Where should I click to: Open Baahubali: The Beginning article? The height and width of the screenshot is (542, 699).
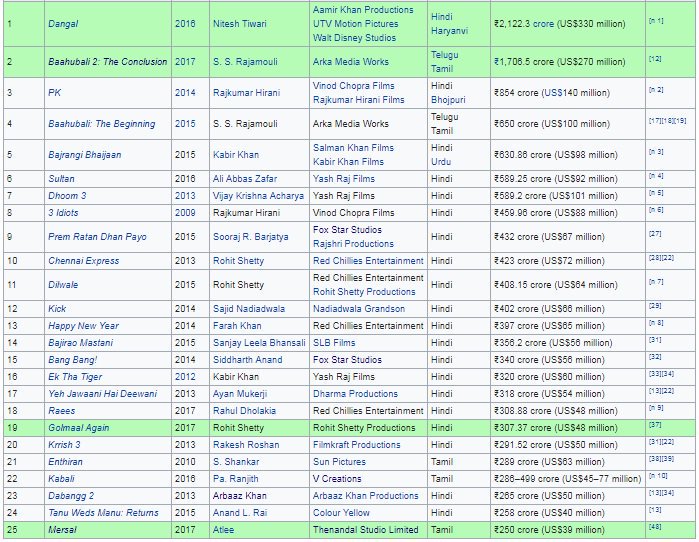pyautogui.click(x=102, y=124)
